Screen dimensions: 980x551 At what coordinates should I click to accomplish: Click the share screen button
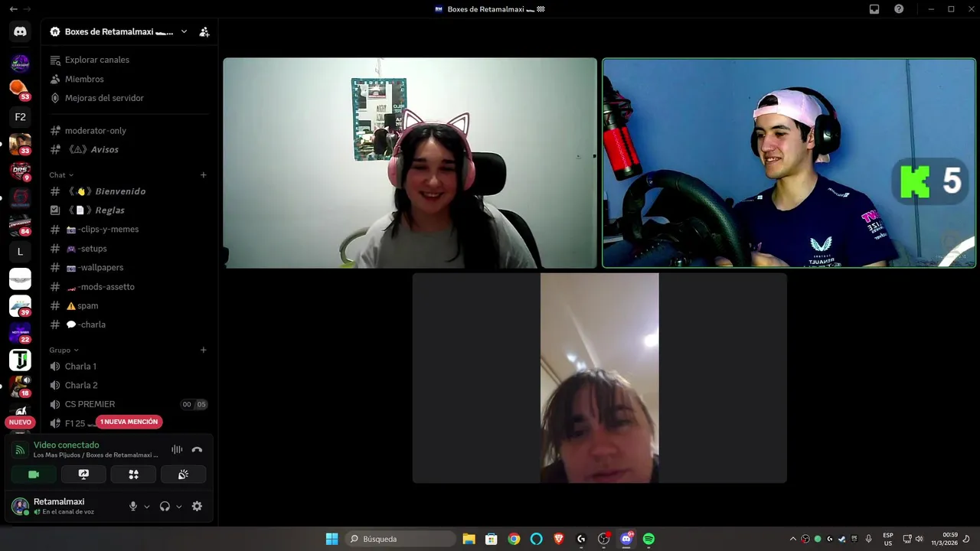click(83, 474)
